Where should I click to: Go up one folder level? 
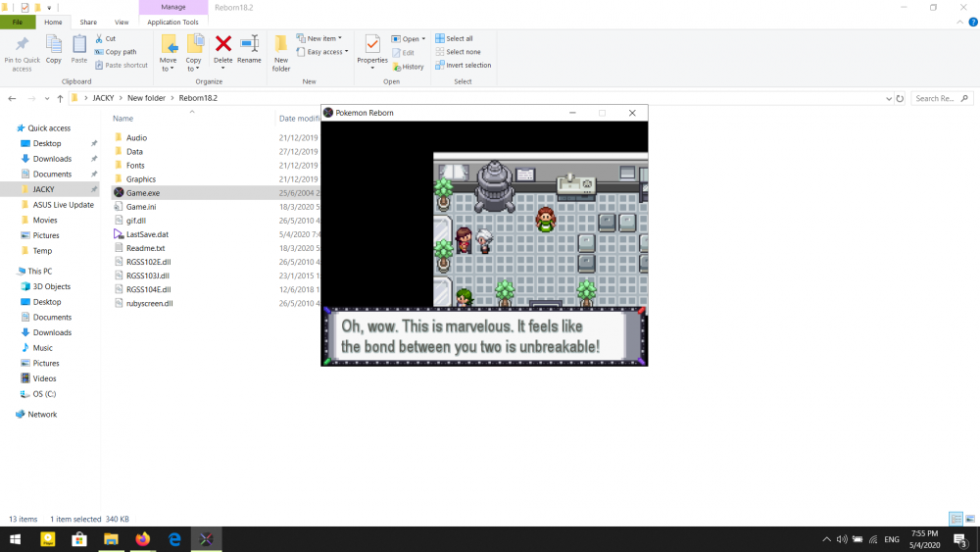[60, 98]
